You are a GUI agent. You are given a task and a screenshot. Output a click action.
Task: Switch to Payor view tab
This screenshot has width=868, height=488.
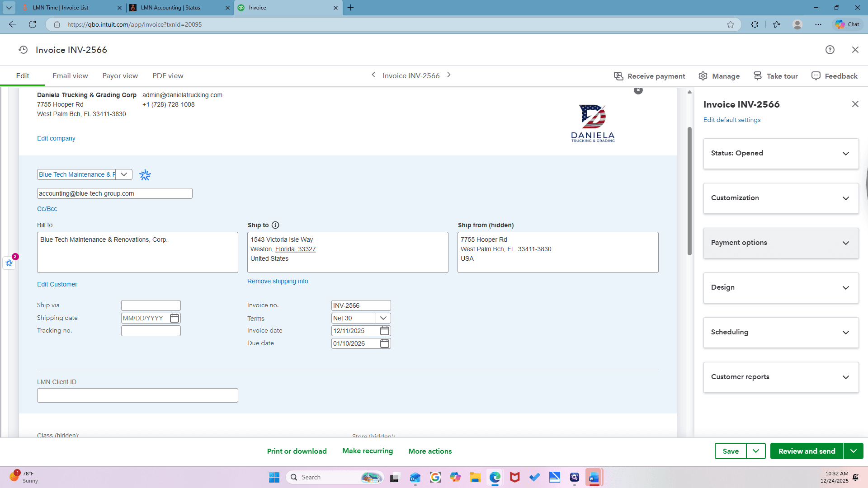[120, 76]
